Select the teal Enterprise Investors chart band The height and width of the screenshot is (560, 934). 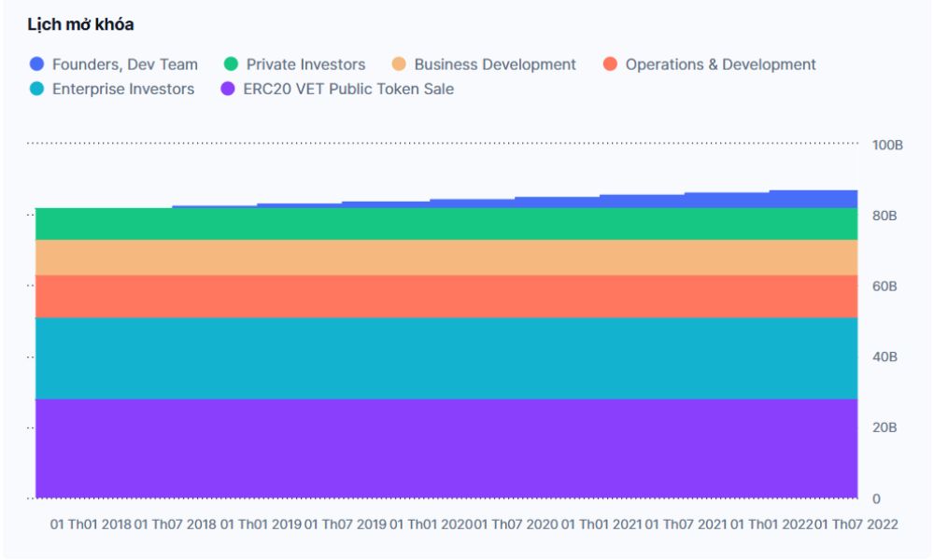446,358
